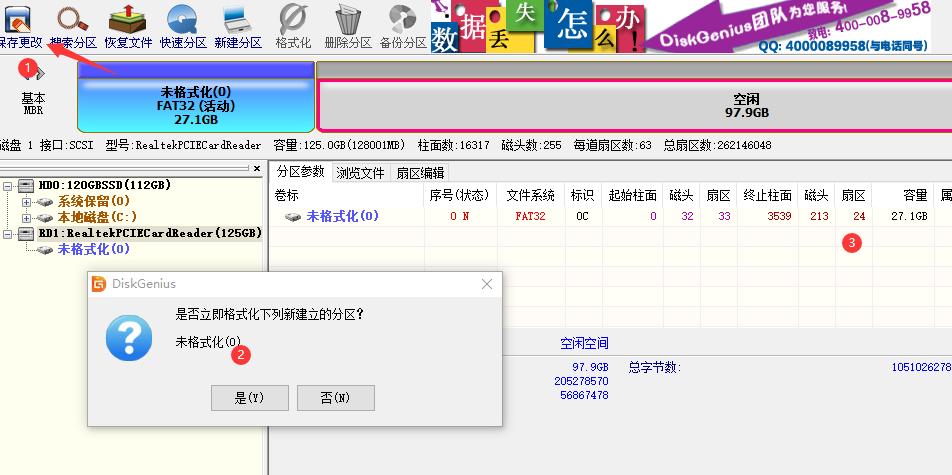This screenshot has height=475, width=952.
Task: Click the Backup Partition (备份分区) icon
Action: 403,26
